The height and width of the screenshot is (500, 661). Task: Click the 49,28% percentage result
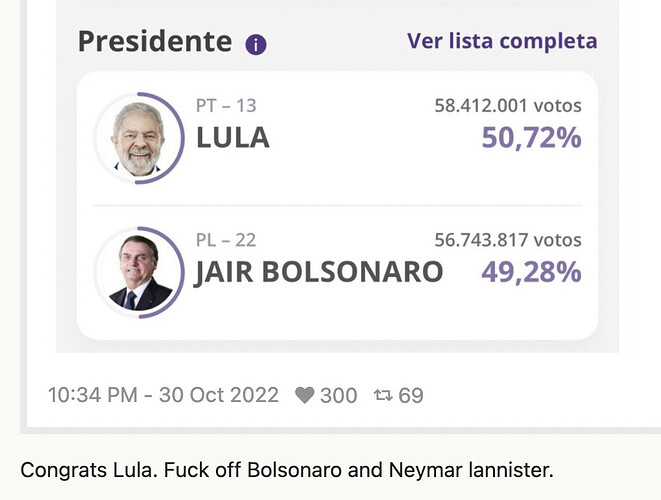532,272
